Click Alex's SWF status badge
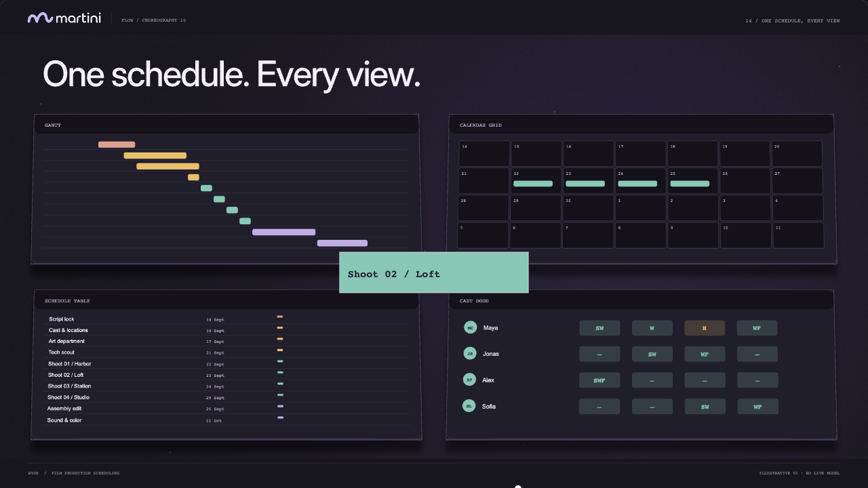This screenshot has width=868, height=488. [x=599, y=380]
